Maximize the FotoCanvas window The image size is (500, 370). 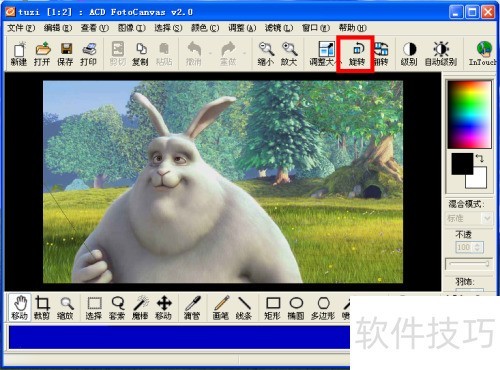(472, 12)
